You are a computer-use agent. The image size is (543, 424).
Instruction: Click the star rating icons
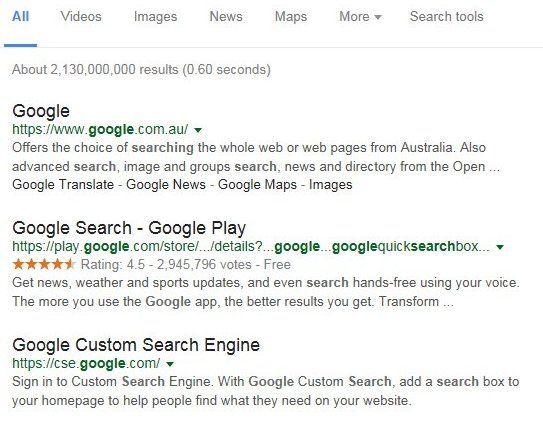(44, 264)
